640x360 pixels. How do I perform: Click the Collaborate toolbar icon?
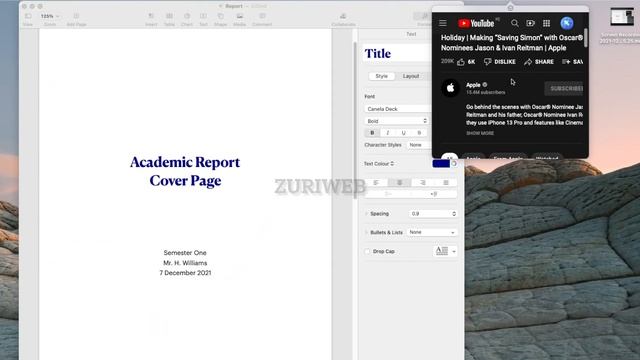pyautogui.click(x=343, y=19)
